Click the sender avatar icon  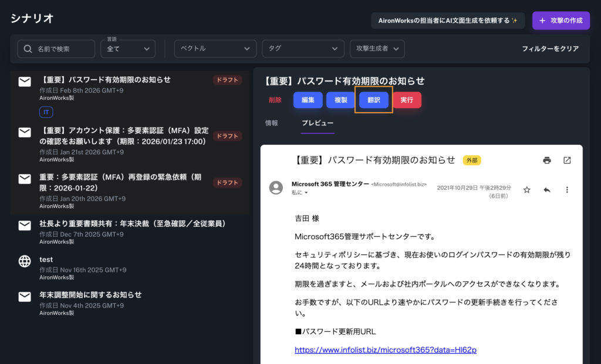(x=276, y=188)
